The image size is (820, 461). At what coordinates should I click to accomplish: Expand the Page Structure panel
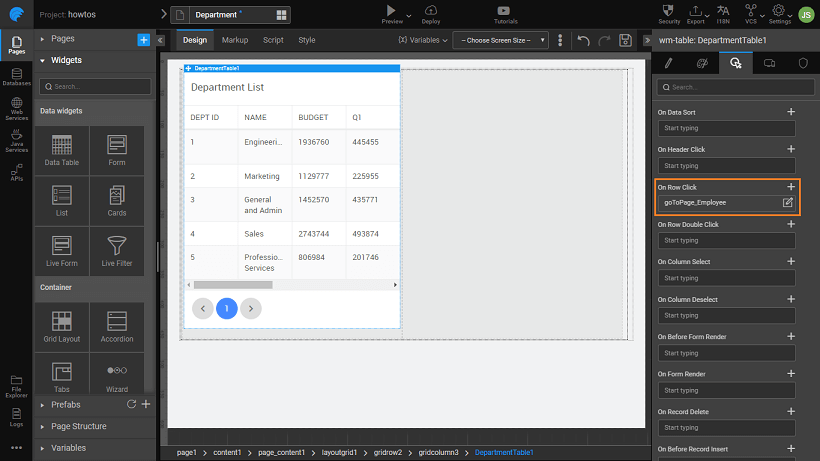click(x=78, y=426)
